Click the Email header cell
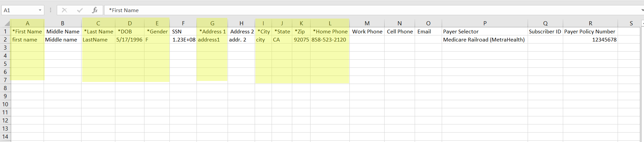 point(428,31)
